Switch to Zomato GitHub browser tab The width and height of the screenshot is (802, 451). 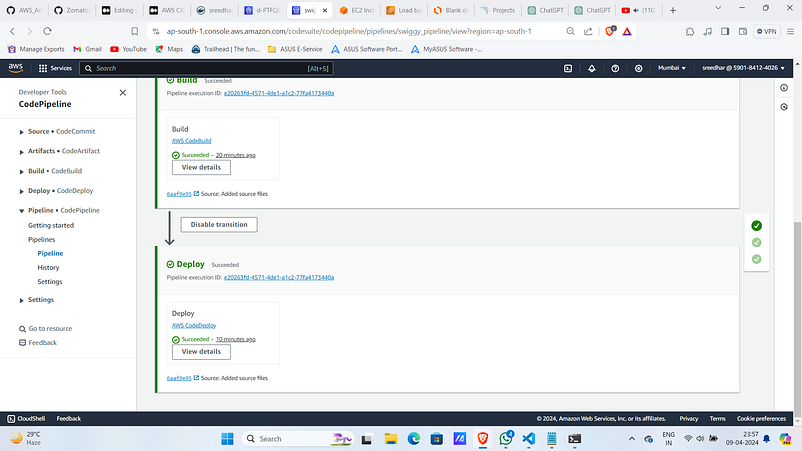[72, 10]
